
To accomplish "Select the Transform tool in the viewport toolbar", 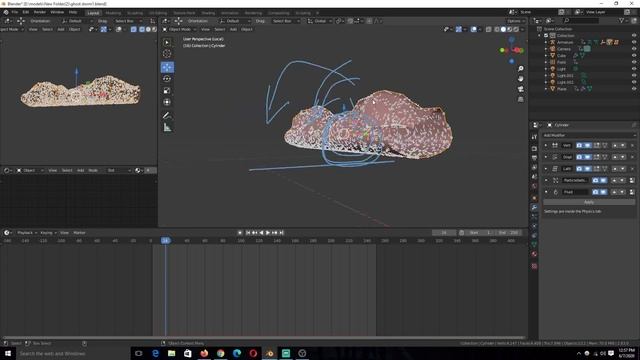I will tap(167, 102).
